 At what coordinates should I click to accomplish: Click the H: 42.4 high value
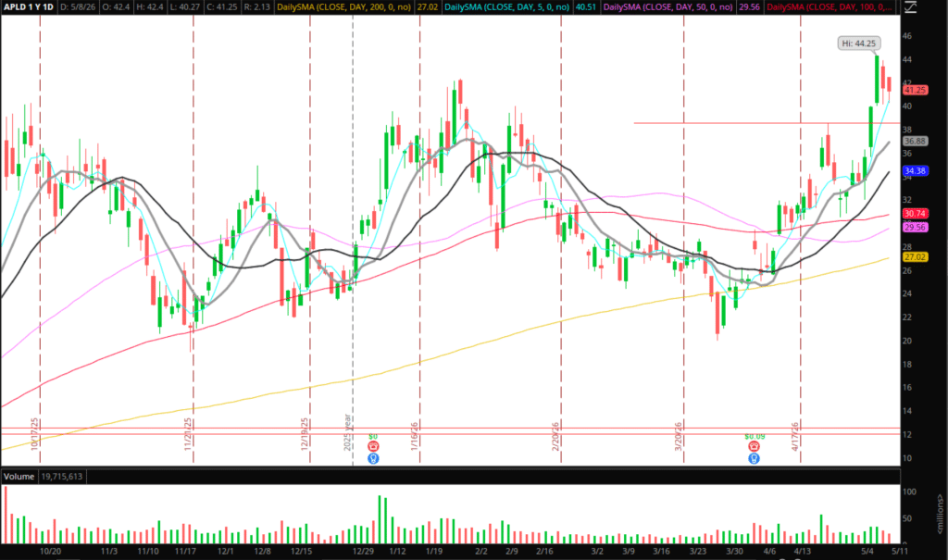(x=151, y=7)
